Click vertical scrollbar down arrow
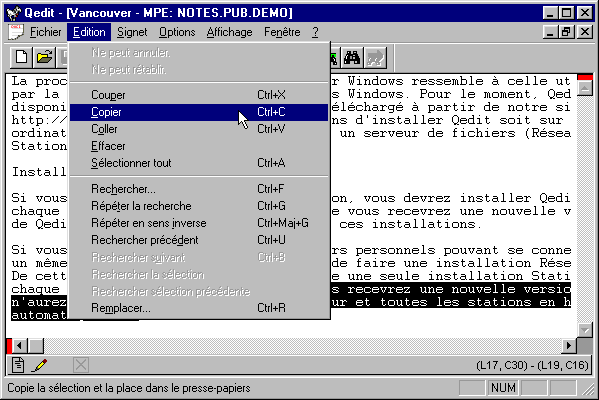This screenshot has height=400, width=599. point(585,330)
